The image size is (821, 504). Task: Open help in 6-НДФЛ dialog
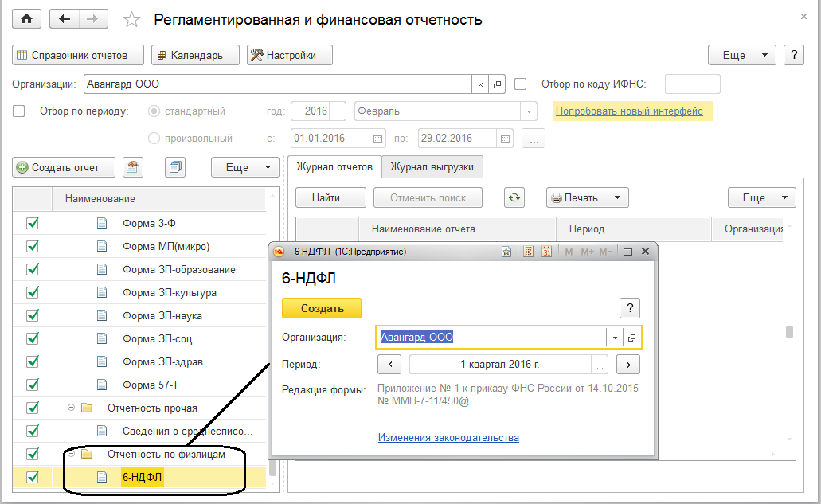tap(630, 308)
